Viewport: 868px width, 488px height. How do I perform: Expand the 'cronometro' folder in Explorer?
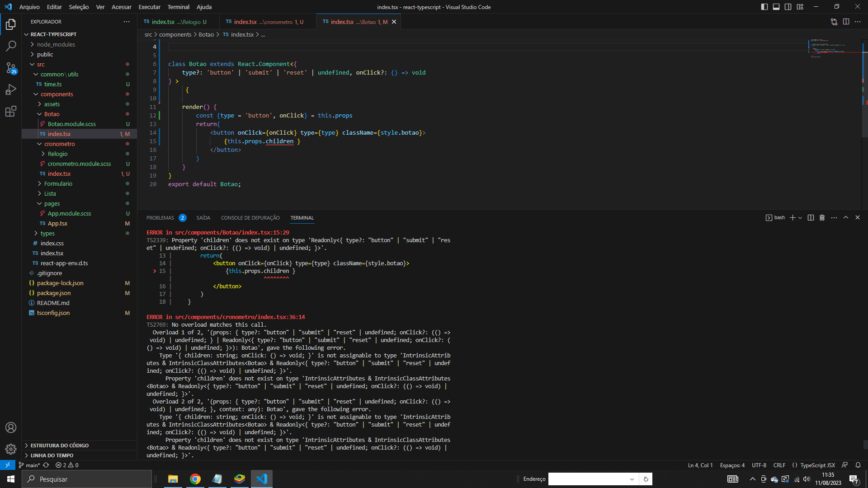click(59, 144)
